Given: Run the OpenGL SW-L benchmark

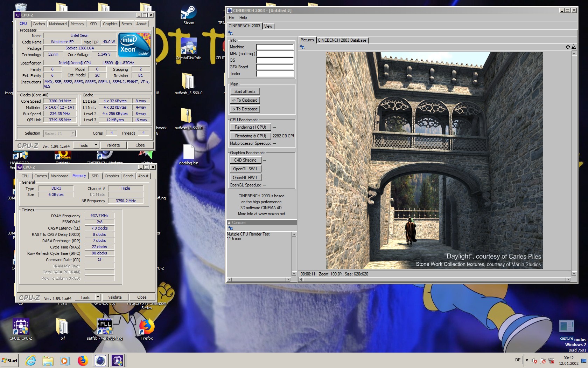Looking at the screenshot, I should click(x=245, y=169).
